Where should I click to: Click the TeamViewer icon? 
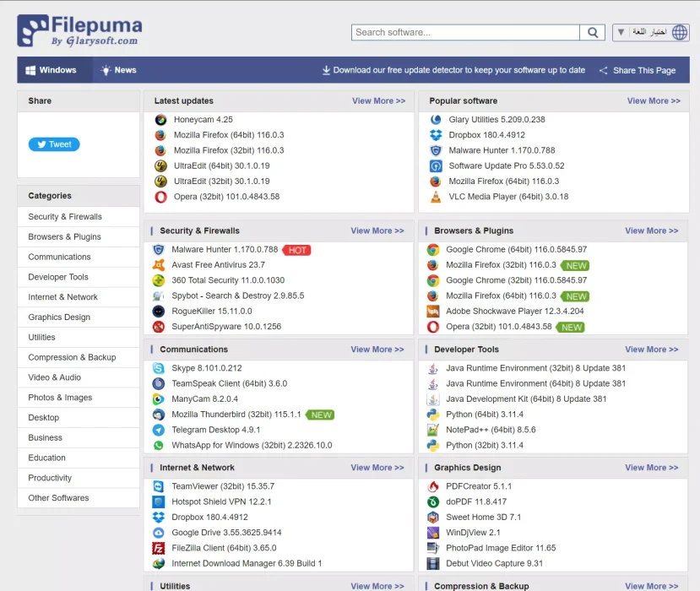coord(159,486)
